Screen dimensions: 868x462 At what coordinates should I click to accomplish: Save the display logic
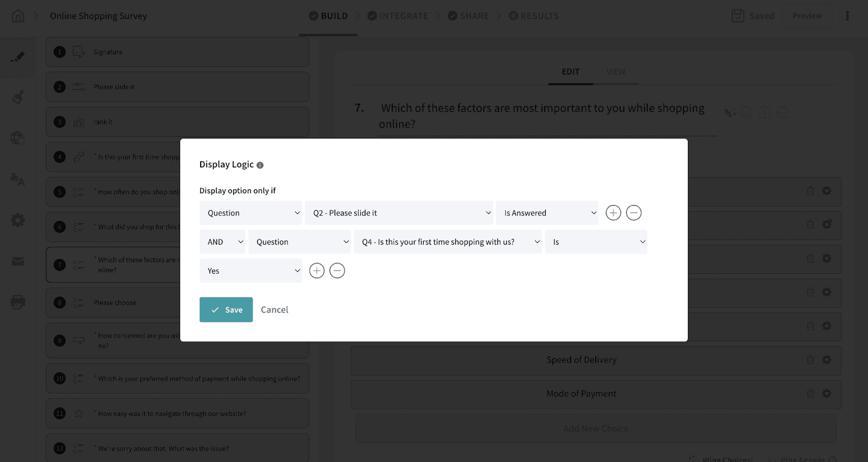226,309
